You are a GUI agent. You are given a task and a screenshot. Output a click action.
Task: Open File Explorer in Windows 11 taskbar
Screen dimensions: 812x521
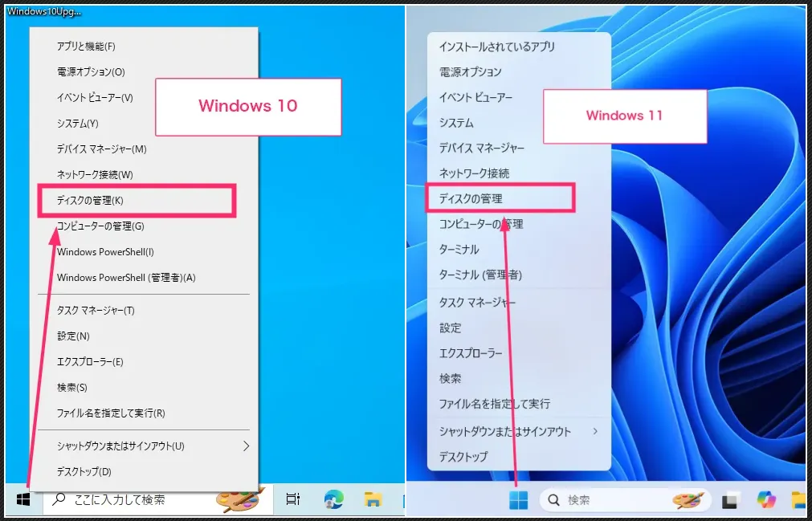[x=800, y=500]
